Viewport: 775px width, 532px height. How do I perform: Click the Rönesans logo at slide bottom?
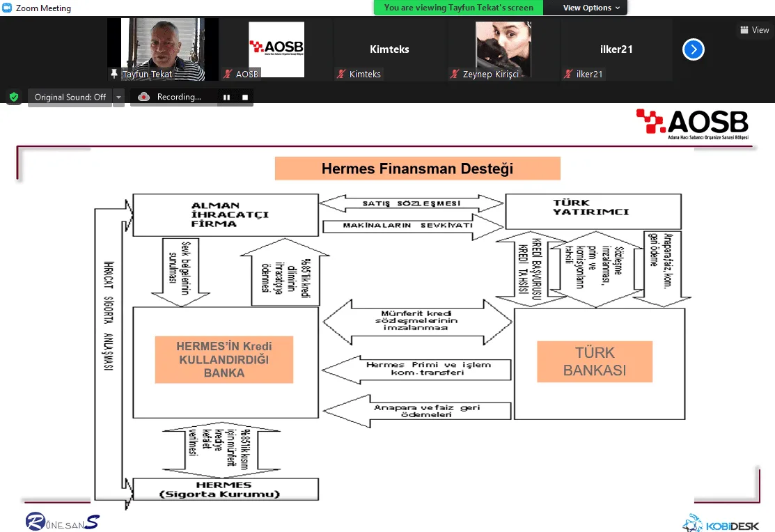tap(62, 522)
